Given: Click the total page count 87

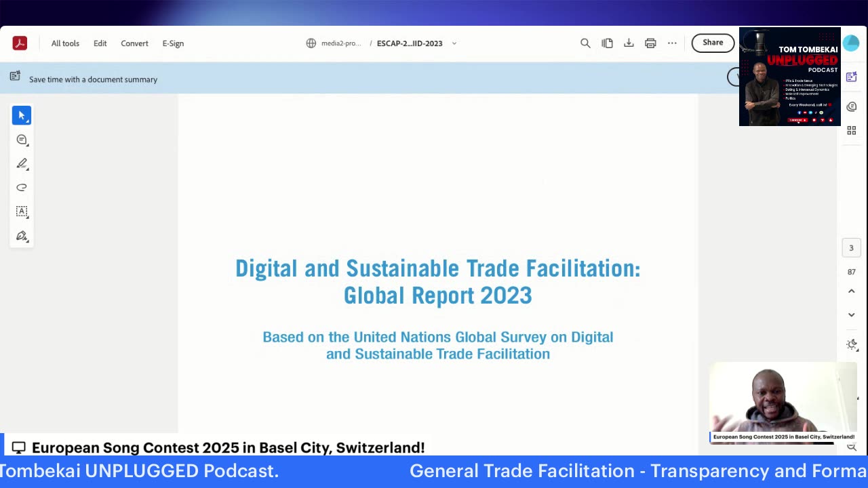Looking at the screenshot, I should pos(852,272).
